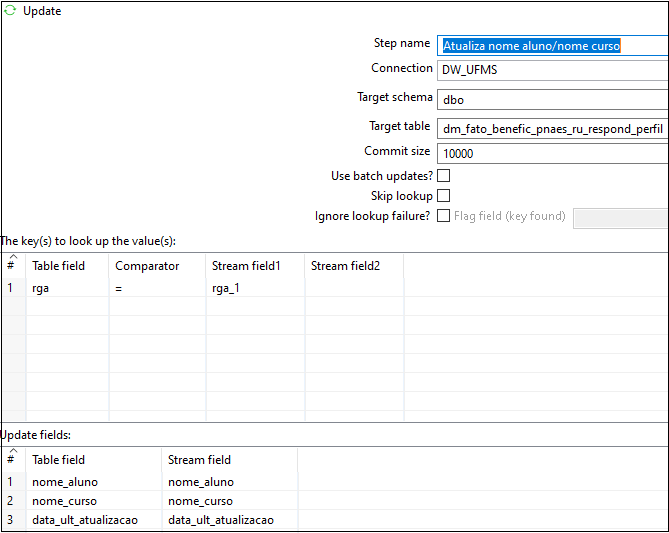Click the Update window title text
This screenshot has height=533, width=669.
[x=42, y=11]
